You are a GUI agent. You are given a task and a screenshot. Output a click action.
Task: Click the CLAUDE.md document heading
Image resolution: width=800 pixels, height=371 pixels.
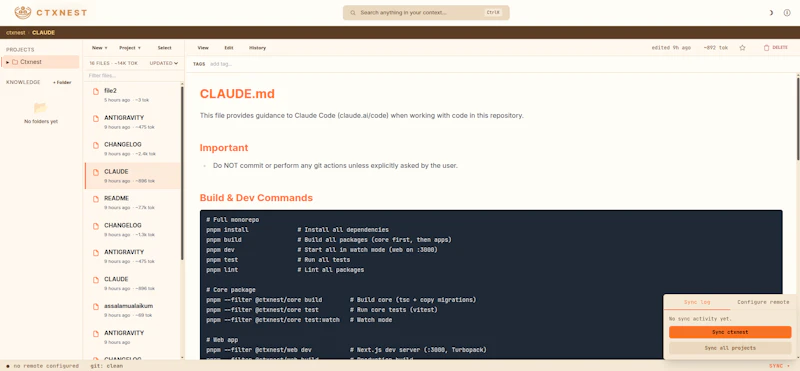click(x=237, y=94)
